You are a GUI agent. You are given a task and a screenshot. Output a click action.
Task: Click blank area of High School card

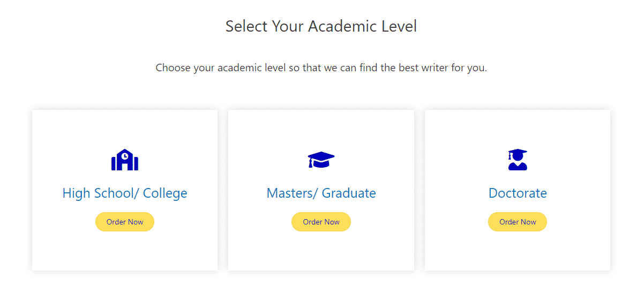coord(125,251)
